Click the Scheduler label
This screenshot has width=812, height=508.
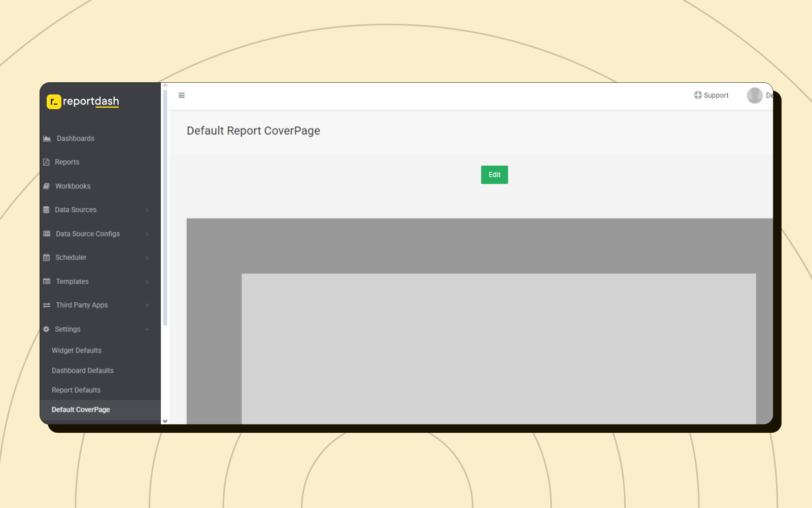(x=71, y=258)
